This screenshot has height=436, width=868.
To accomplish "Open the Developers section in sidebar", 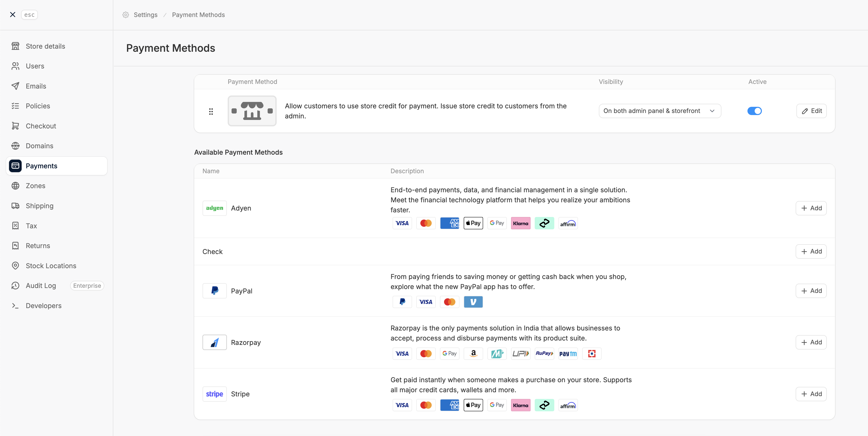I will (x=44, y=306).
